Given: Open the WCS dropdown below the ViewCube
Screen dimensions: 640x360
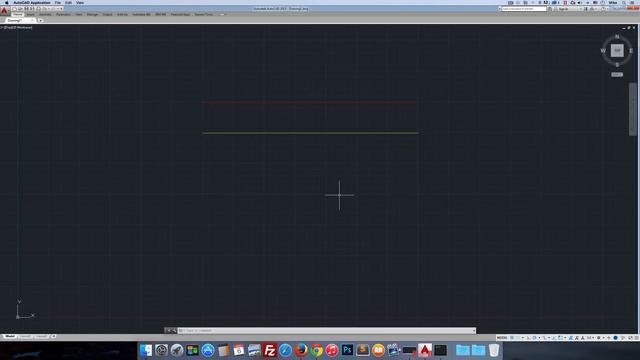Looking at the screenshot, I should [x=617, y=75].
